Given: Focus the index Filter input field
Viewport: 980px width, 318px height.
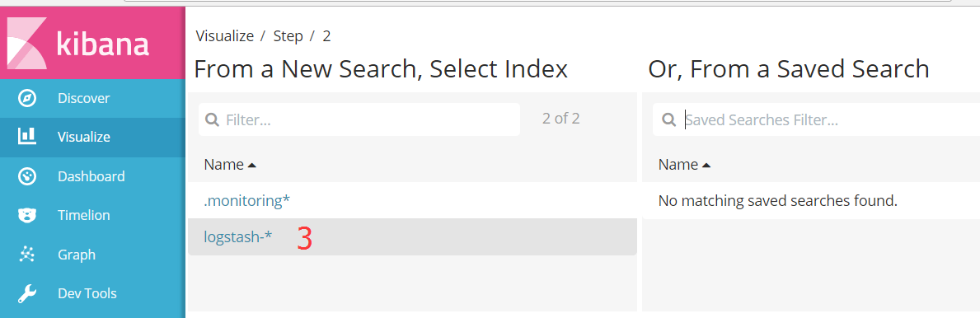Looking at the screenshot, I should (359, 119).
